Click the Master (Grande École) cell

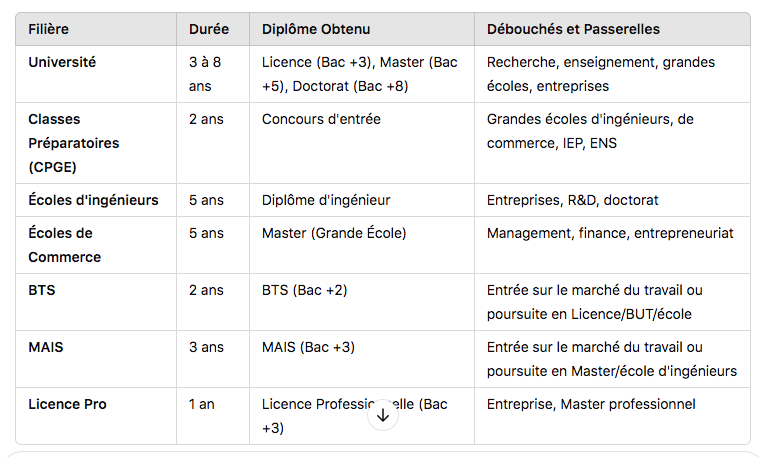[334, 233]
